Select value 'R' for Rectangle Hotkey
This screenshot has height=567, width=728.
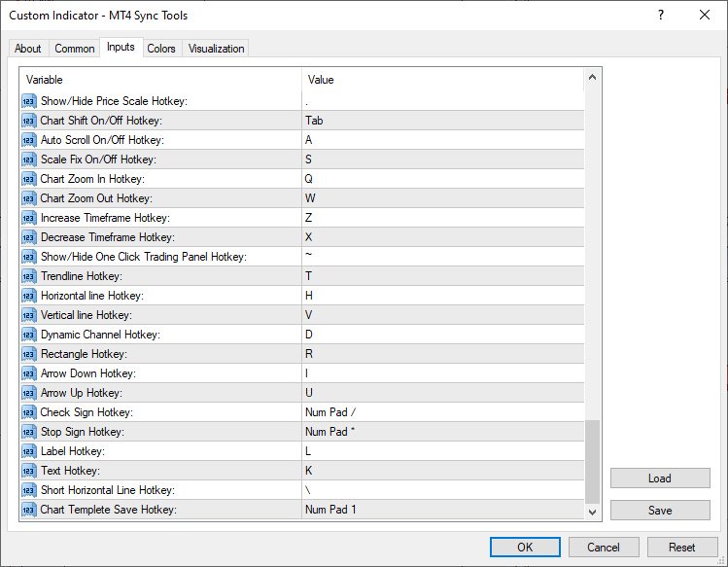[x=309, y=355]
